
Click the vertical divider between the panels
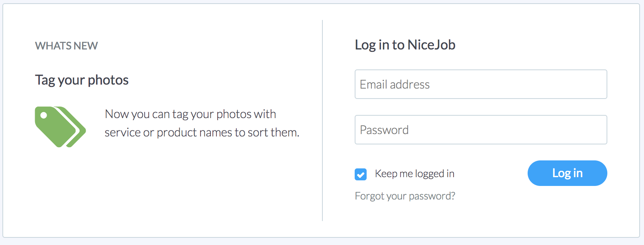(x=322, y=121)
